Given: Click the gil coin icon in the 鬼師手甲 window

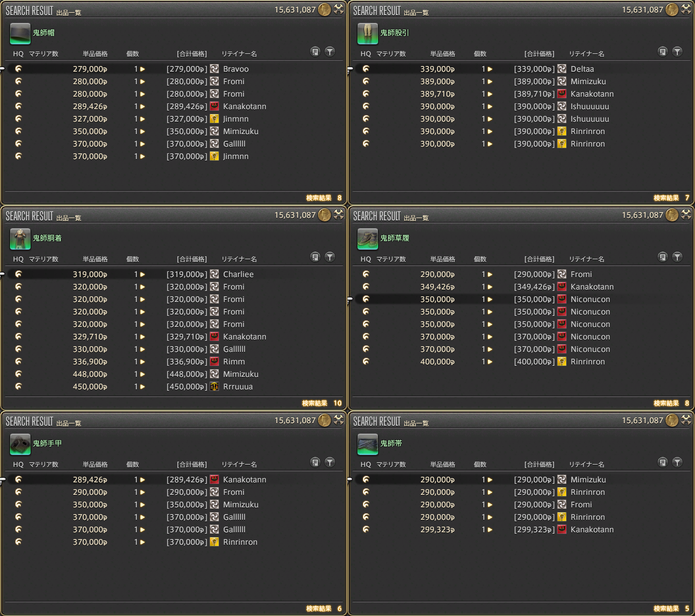Looking at the screenshot, I should (x=325, y=420).
